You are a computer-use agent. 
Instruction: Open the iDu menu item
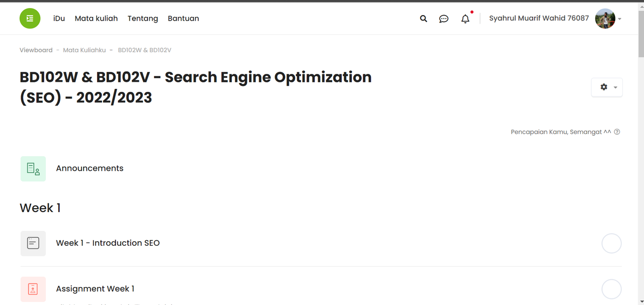coord(59,19)
